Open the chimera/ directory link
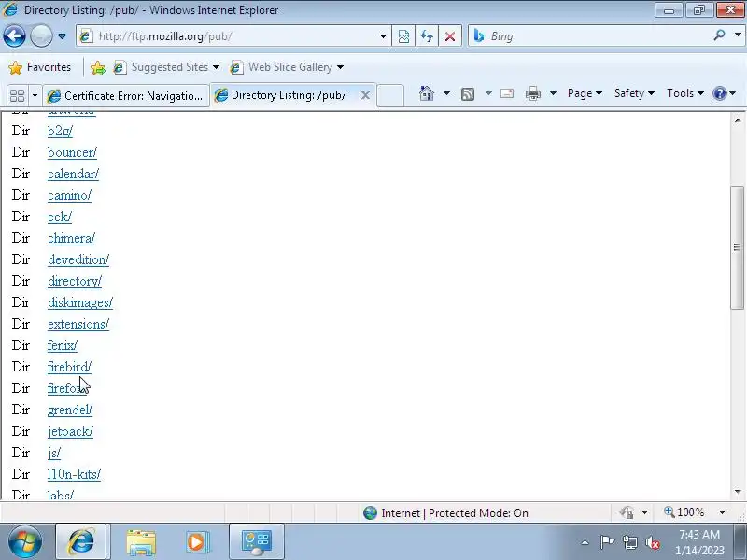This screenshot has width=747, height=560. pos(72,238)
